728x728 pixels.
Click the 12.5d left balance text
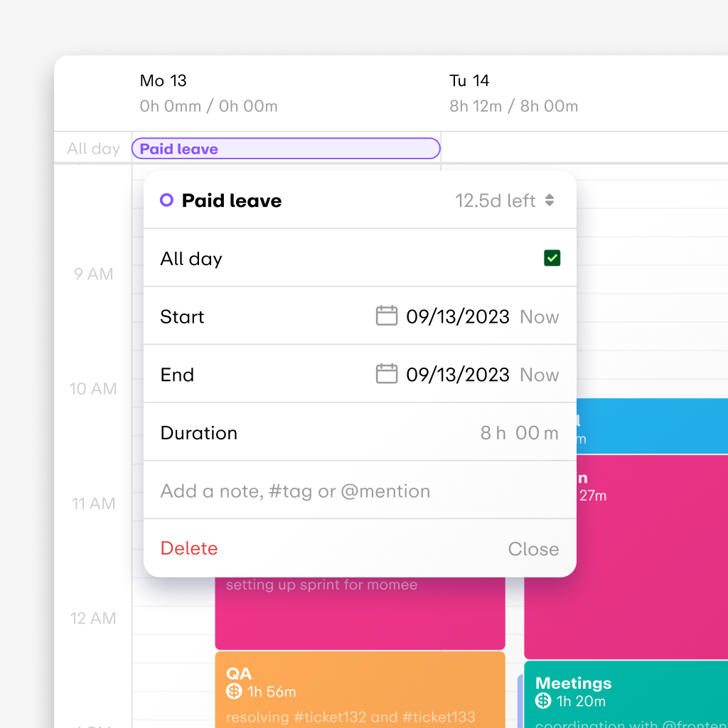click(495, 200)
